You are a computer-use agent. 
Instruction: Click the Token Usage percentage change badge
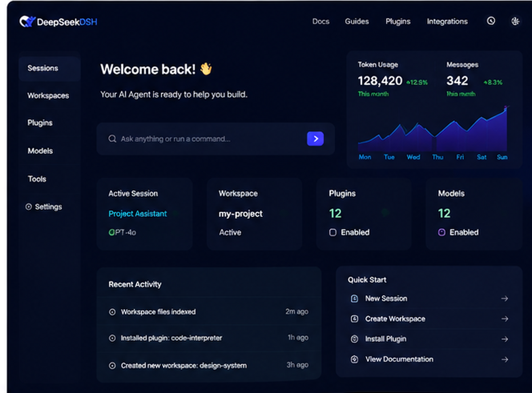coord(417,82)
